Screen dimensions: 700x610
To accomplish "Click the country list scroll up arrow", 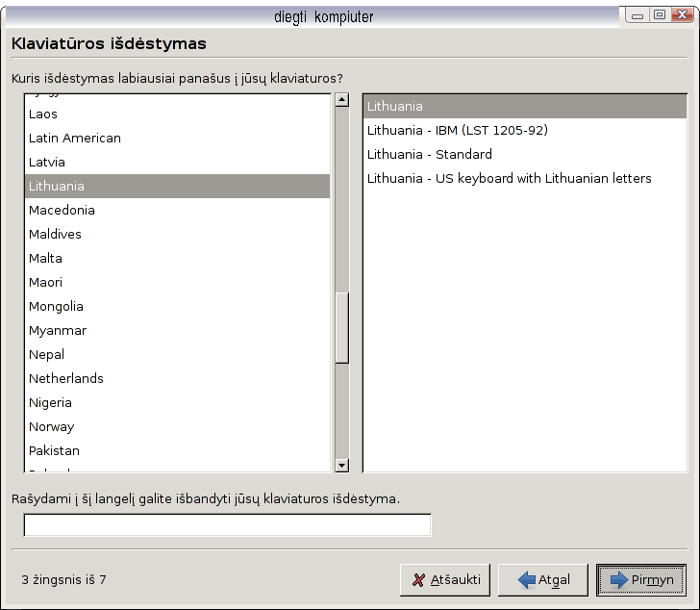I will [341, 100].
